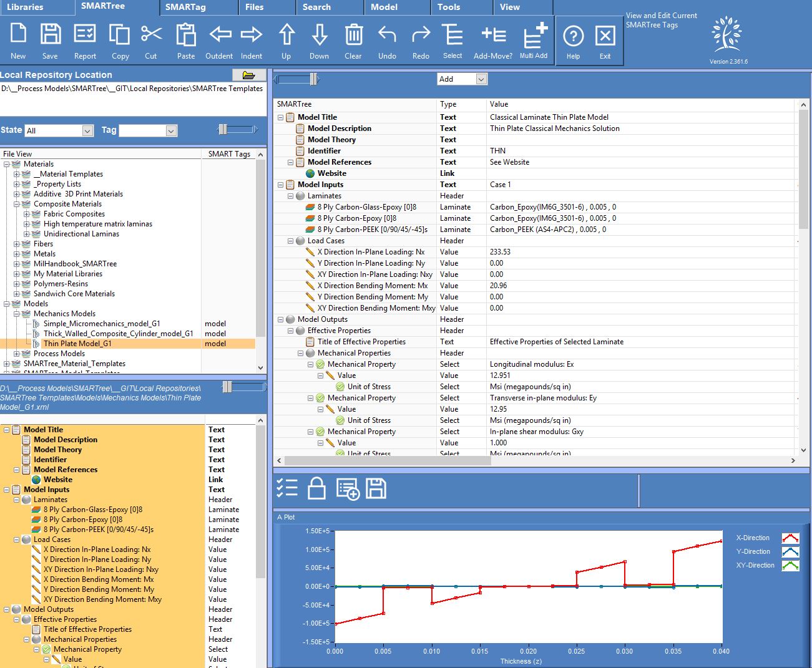Viewport: 812px width, 668px height.
Task: Select the Cut scissors icon
Action: 151,34
